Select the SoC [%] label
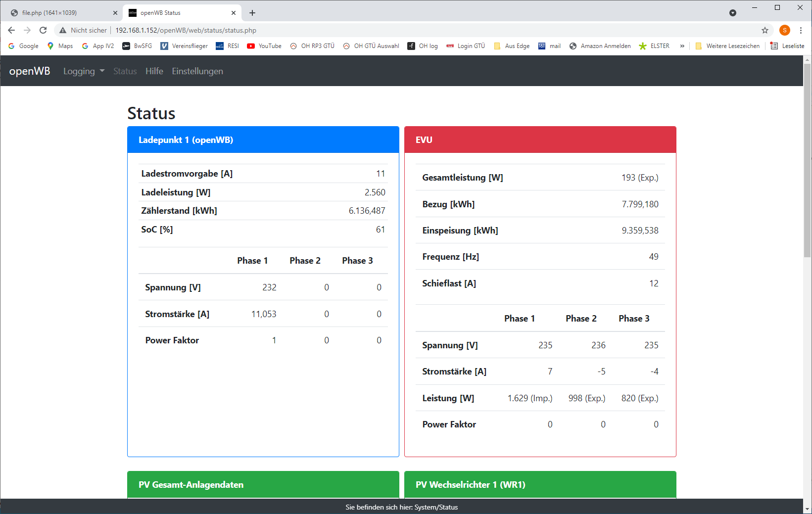The image size is (812, 514). 157,230
